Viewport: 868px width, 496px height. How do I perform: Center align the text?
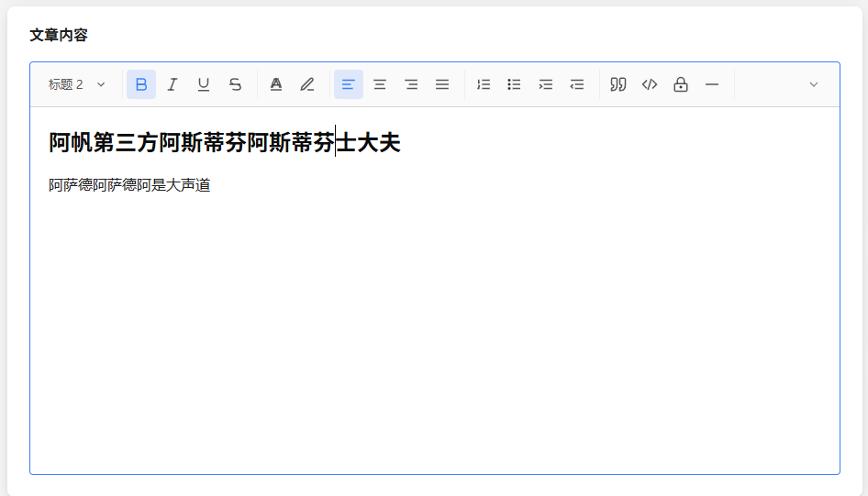380,84
